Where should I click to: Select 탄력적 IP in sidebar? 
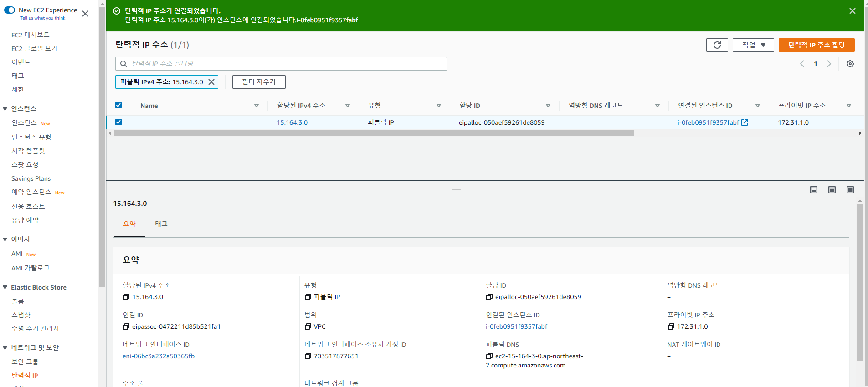(x=25, y=376)
